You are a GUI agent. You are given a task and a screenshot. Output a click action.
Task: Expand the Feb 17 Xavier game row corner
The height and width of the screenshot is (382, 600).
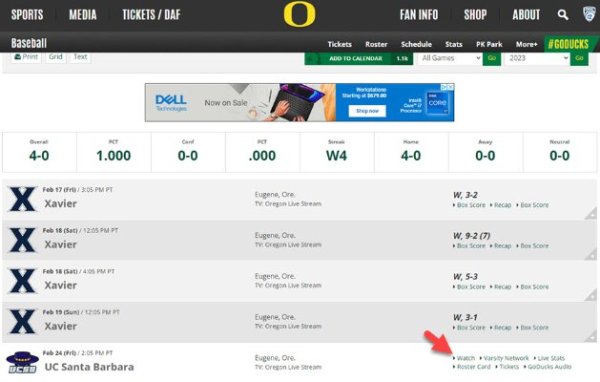(x=591, y=213)
